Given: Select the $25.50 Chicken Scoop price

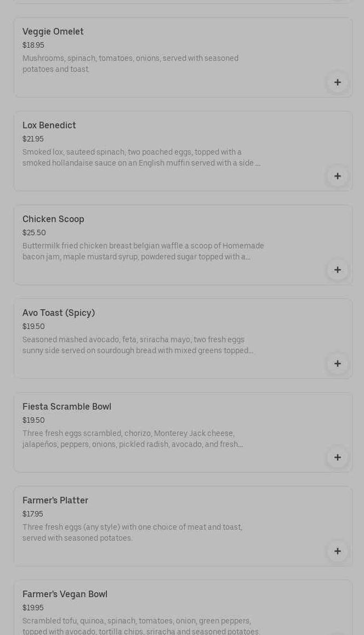Looking at the screenshot, I should pos(34,233).
